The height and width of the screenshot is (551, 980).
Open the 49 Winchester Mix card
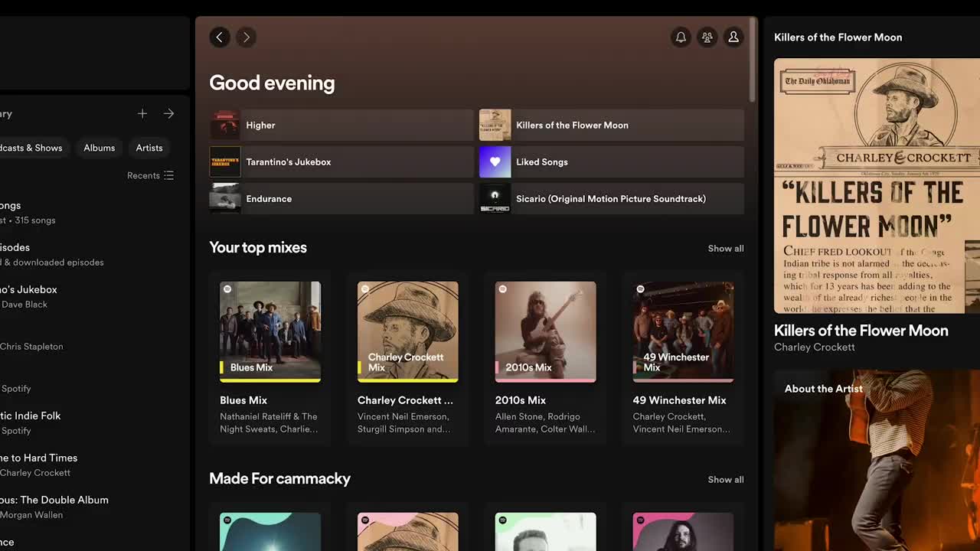tap(683, 331)
